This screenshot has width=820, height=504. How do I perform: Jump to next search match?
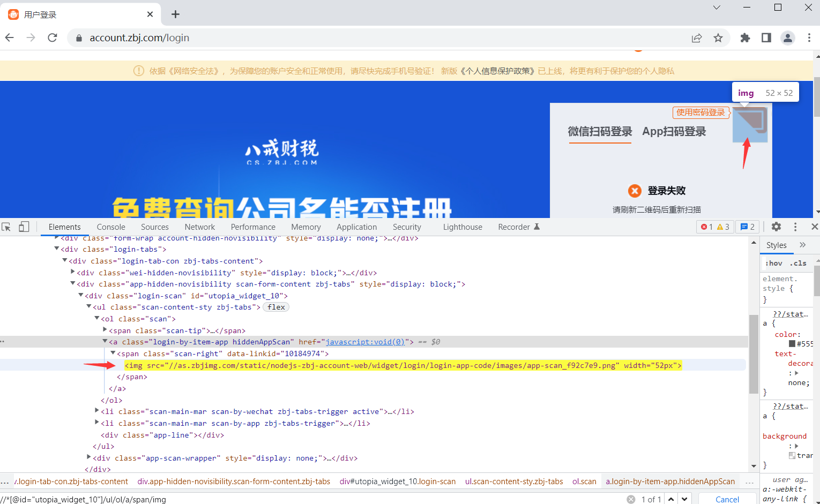(684, 499)
